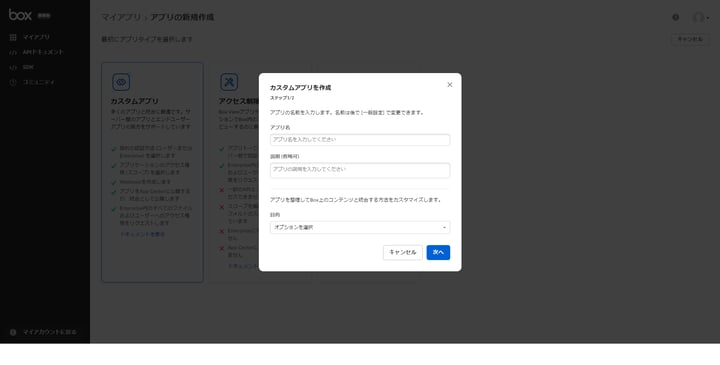The width and height of the screenshot is (720, 365).
Task: Expand the 目的 オプションを選択 dropdown
Action: pos(360,227)
